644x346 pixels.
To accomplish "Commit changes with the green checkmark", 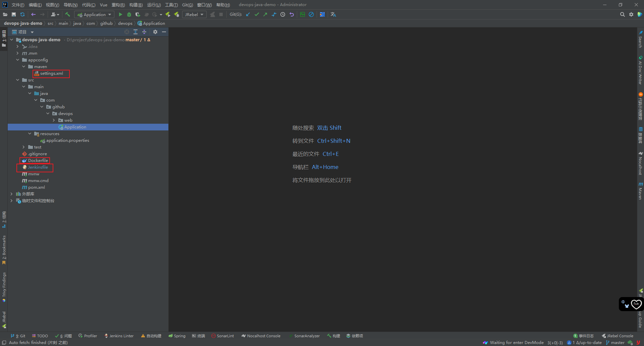I will [x=257, y=14].
